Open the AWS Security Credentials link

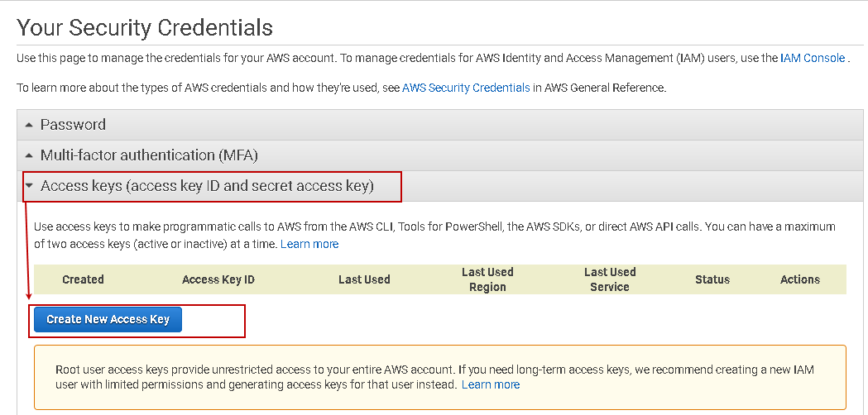(466, 87)
